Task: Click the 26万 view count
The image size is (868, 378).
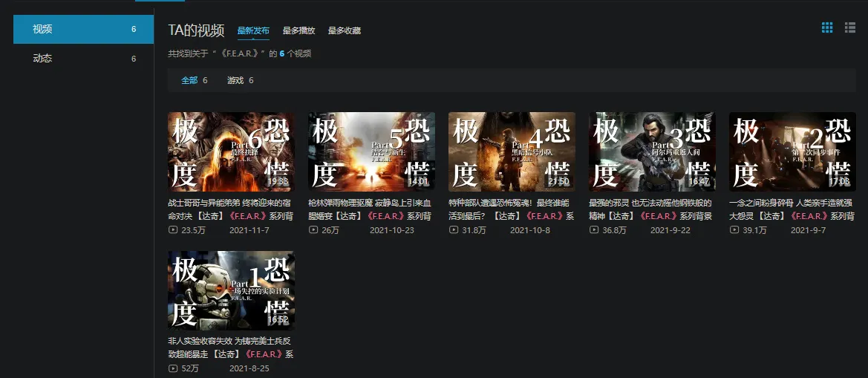Action: tap(330, 230)
